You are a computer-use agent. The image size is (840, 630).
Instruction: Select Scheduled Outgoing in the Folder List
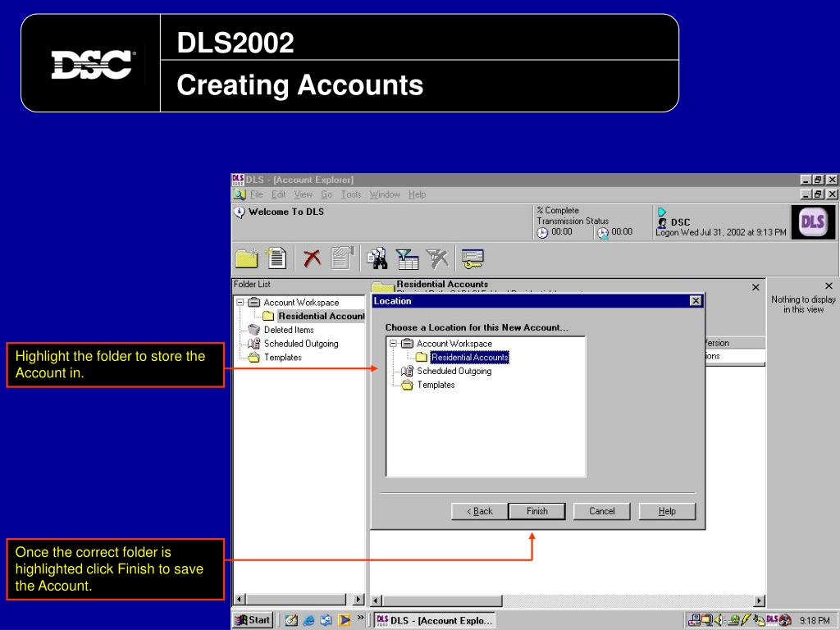[x=301, y=344]
